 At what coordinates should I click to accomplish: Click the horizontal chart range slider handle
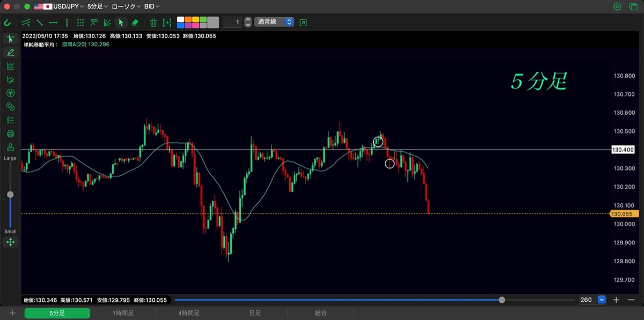pyautogui.click(x=502, y=300)
